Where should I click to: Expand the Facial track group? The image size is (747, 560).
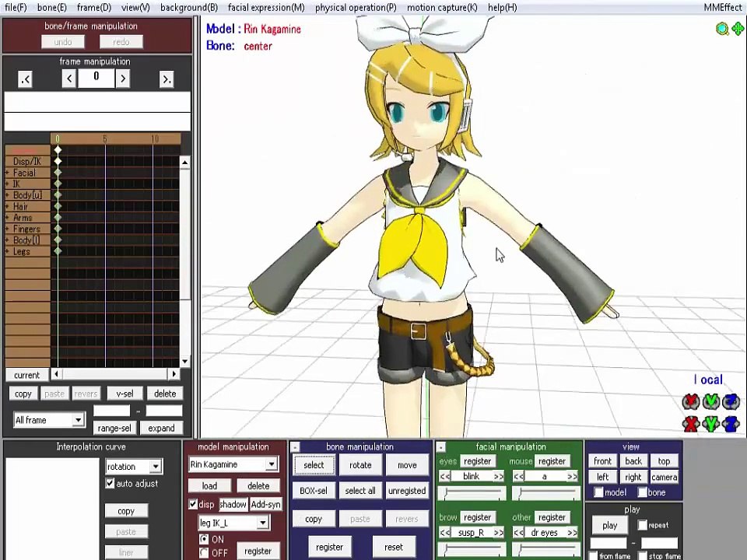[x=7, y=173]
